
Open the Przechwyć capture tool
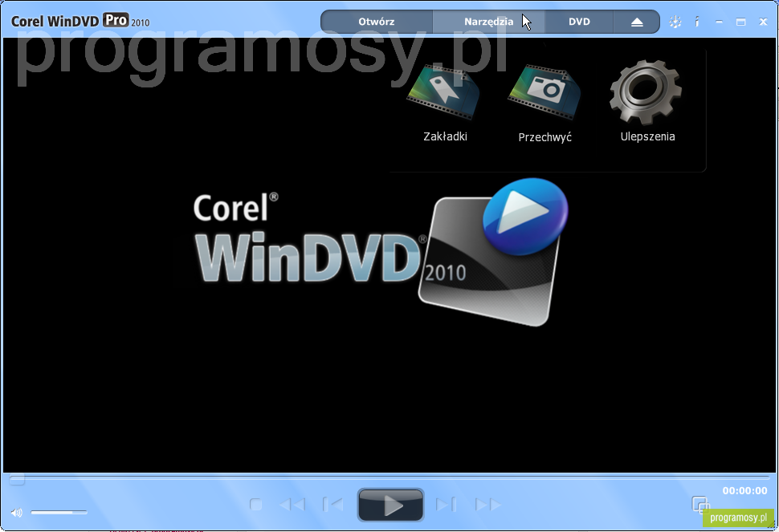[x=545, y=104]
